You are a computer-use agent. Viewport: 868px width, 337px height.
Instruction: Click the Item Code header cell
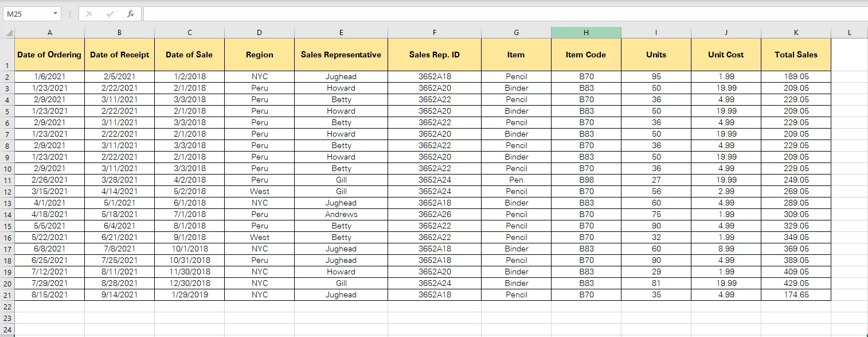tap(586, 55)
